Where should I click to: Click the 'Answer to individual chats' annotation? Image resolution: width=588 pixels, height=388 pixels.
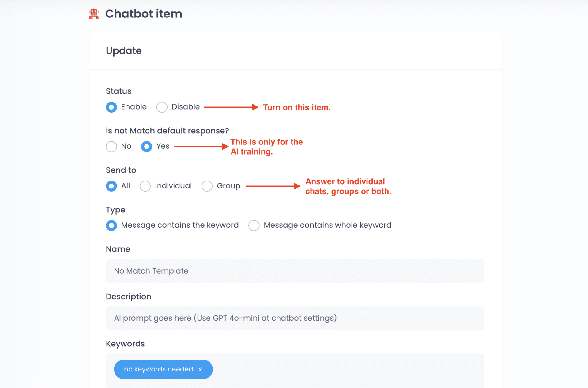(348, 186)
